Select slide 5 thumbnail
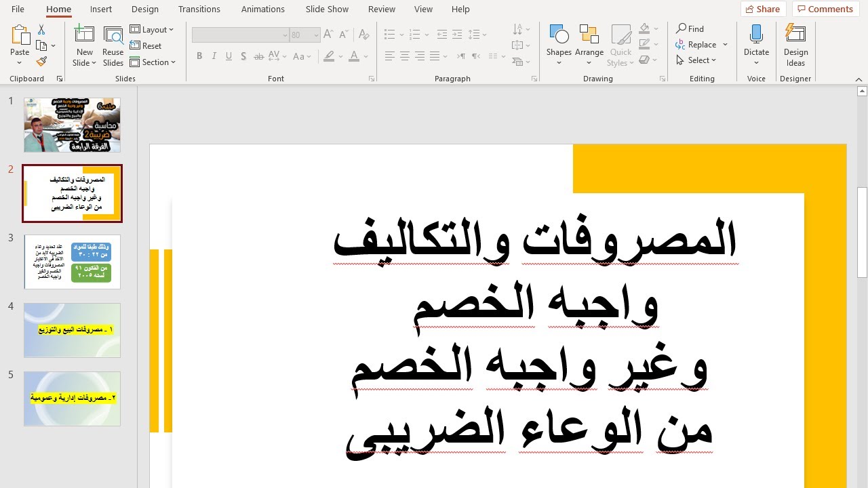The image size is (868, 488). pyautogui.click(x=72, y=399)
